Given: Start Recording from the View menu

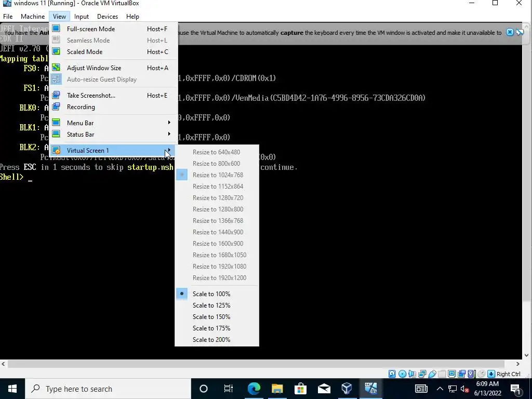Looking at the screenshot, I should (x=113, y=107).
